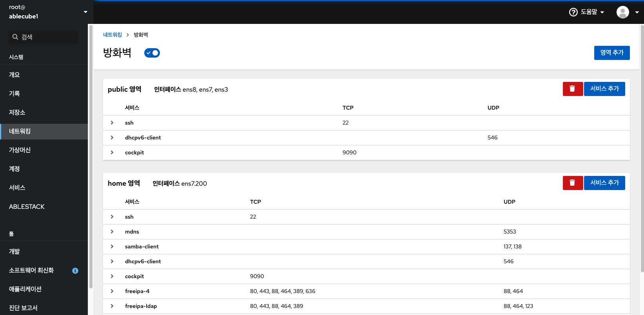Click the blue info icon beside 소프트웨어 최신화
Image resolution: width=644 pixels, height=315 pixels.
click(75, 271)
